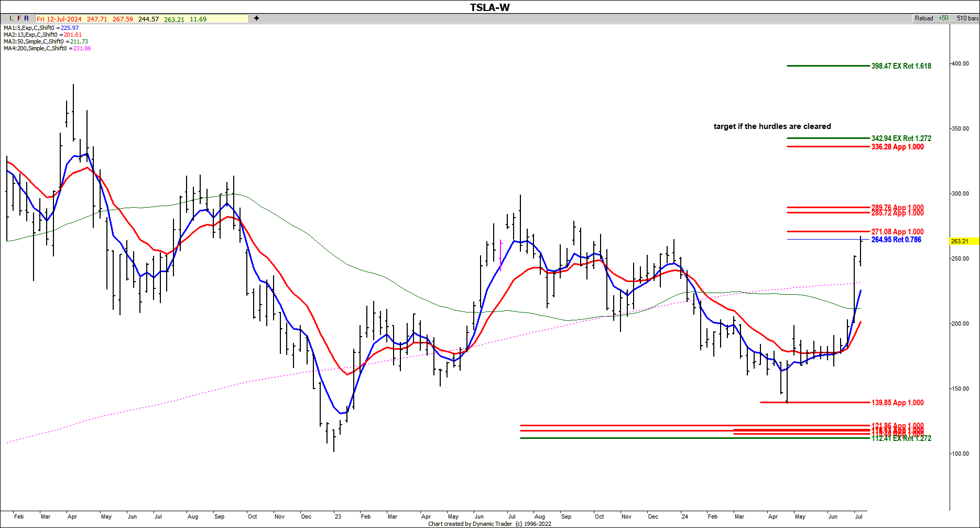Click the 267.59 high value in the top bar
Screen dimensions: 980x528
tap(123, 19)
